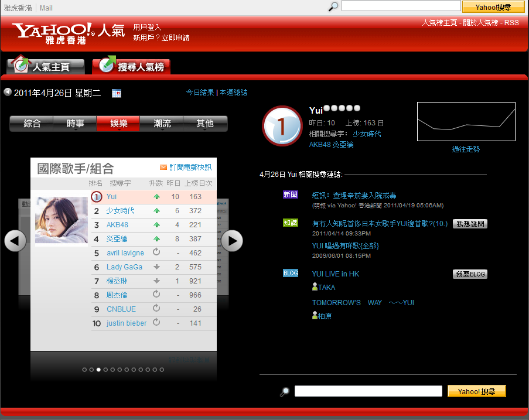
Task: Select the 娛樂 category tab
Action: pos(118,124)
